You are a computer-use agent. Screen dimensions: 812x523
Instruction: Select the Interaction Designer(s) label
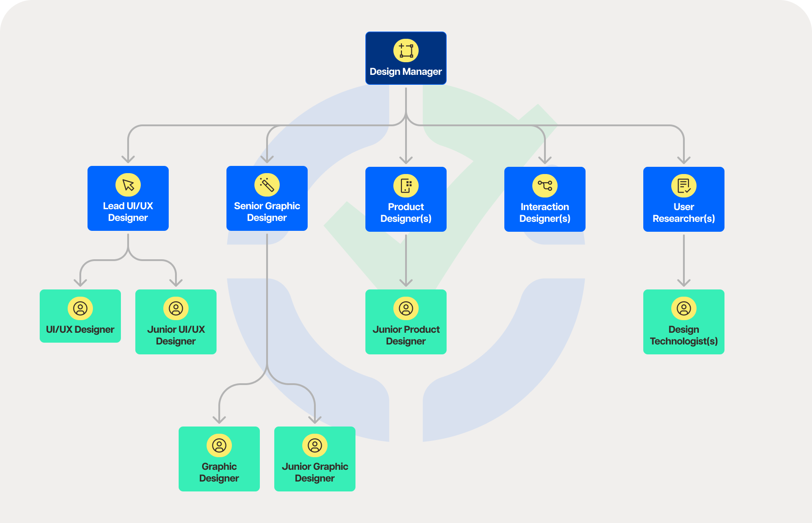[x=545, y=213]
